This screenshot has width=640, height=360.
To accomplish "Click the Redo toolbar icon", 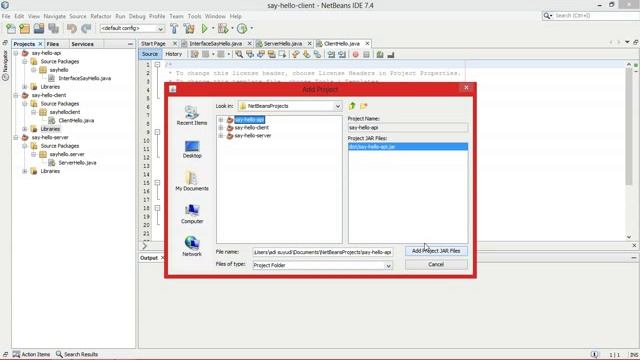I will (86, 28).
